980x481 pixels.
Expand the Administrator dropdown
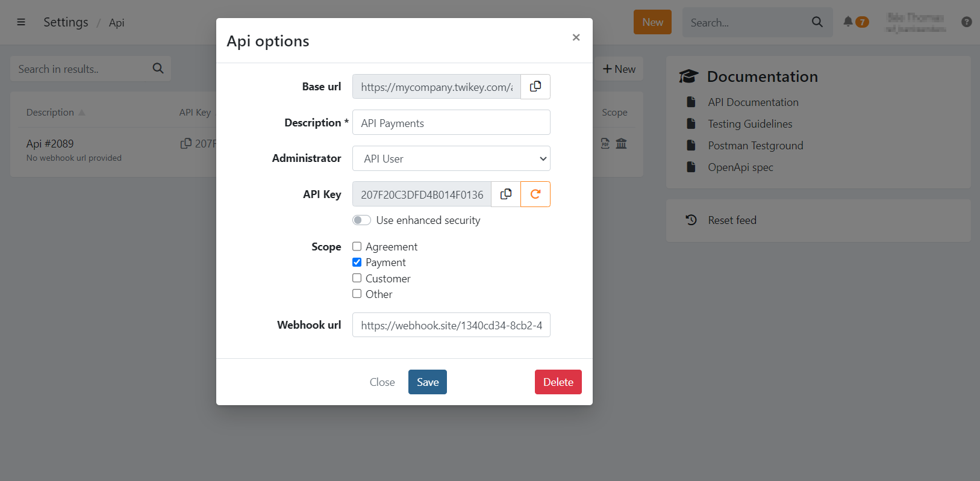pyautogui.click(x=451, y=158)
